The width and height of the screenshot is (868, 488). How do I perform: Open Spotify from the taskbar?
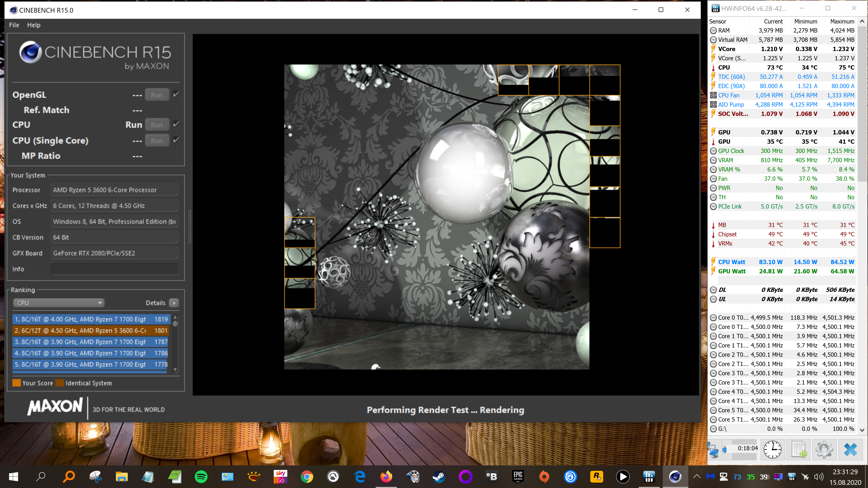[201, 476]
